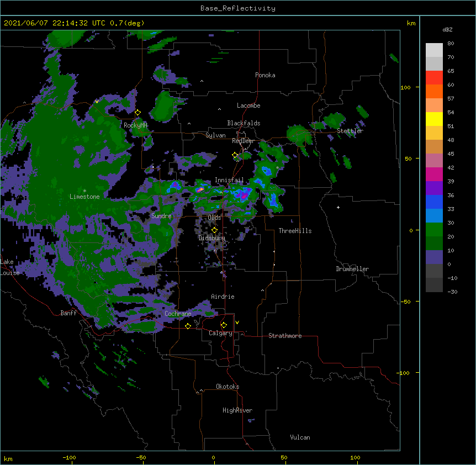Click the Drumheller label

(352, 269)
